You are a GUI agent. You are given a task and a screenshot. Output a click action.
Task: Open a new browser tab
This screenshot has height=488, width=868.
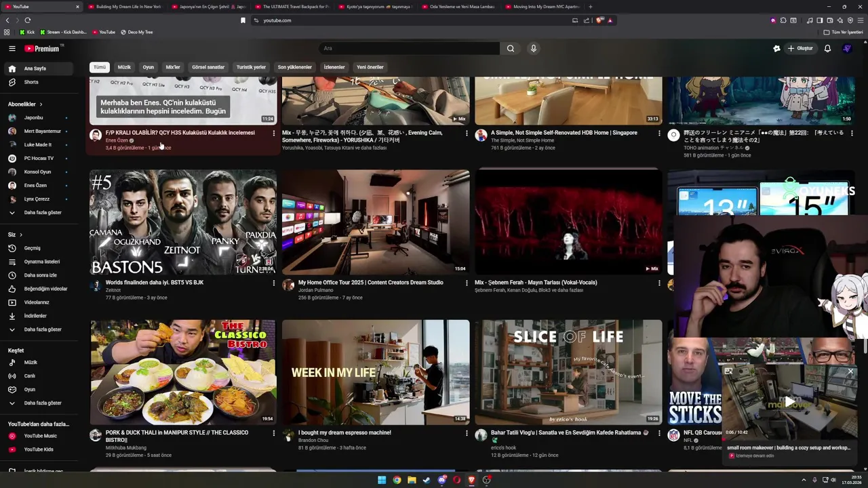tap(591, 7)
